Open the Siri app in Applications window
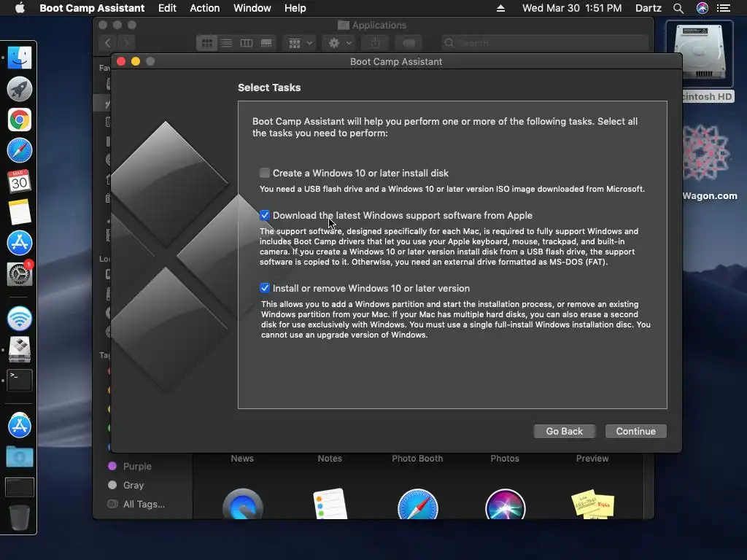747x560 pixels. 505,505
